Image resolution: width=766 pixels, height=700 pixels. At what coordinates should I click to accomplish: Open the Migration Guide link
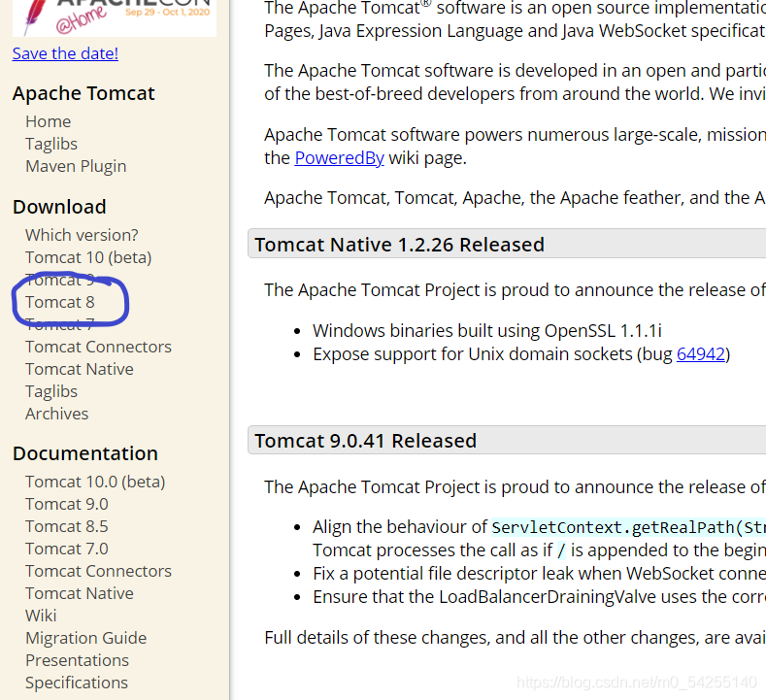[86, 638]
